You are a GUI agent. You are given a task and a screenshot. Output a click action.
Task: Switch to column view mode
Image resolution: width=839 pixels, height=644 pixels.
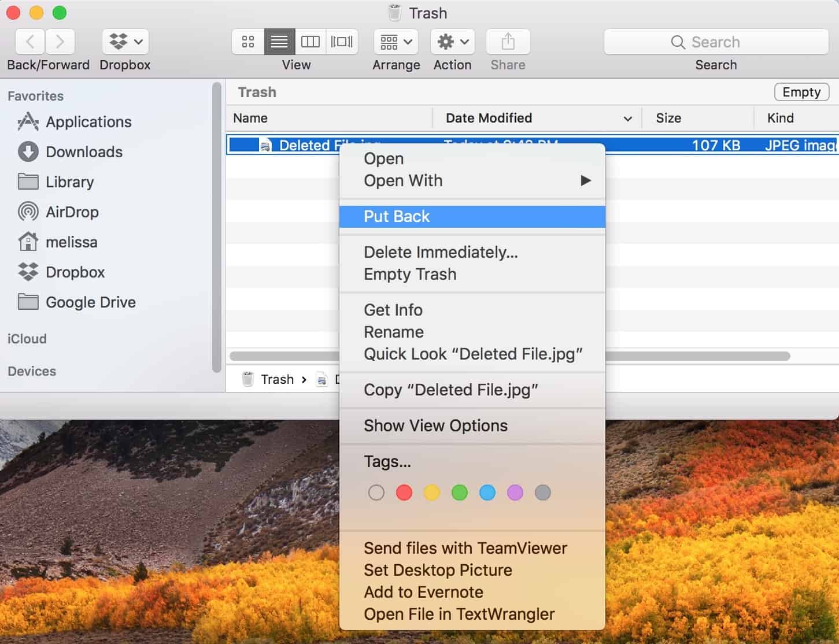tap(311, 42)
